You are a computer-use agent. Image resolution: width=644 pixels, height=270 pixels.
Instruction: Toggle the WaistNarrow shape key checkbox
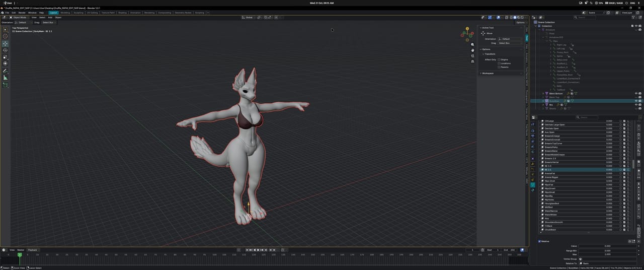pos(624,211)
